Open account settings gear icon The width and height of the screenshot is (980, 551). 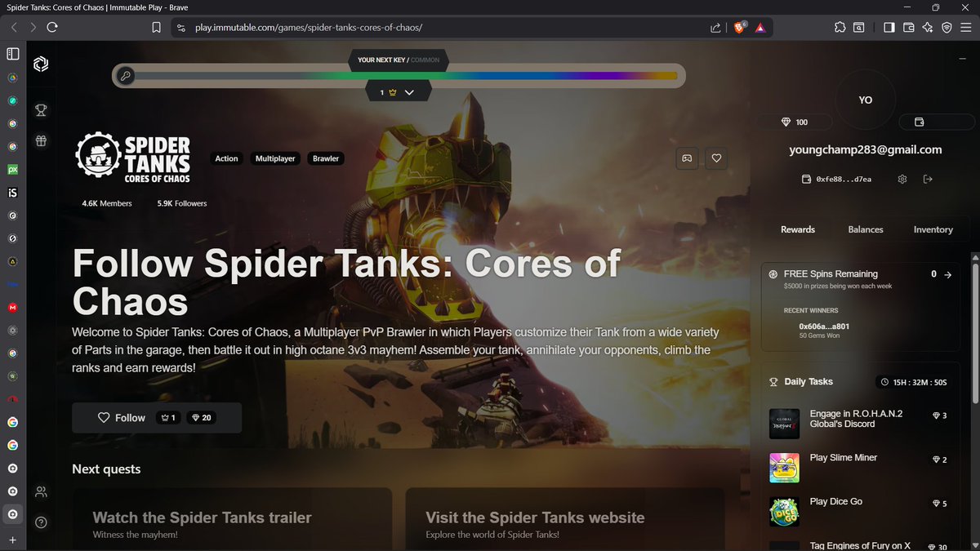pyautogui.click(x=902, y=179)
